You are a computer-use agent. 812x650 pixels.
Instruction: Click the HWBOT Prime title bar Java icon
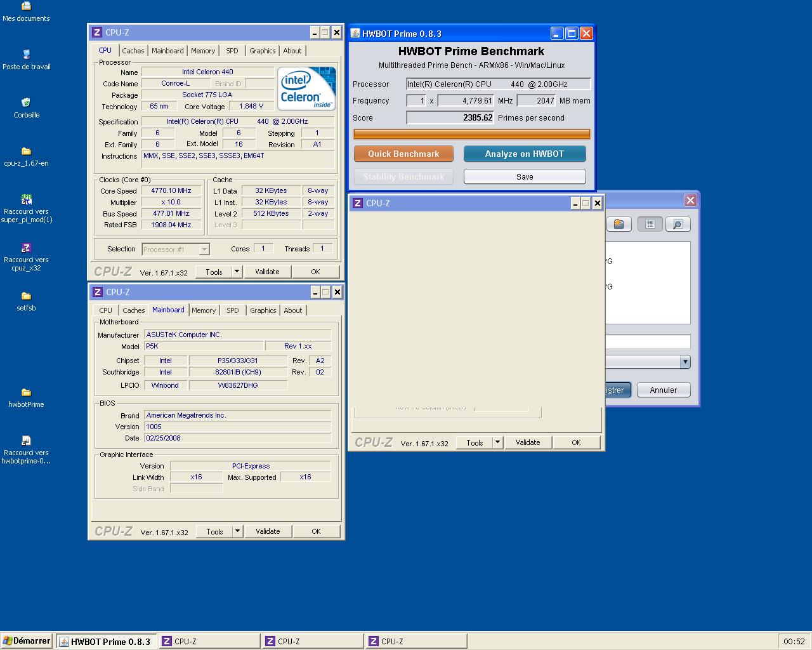tap(356, 34)
